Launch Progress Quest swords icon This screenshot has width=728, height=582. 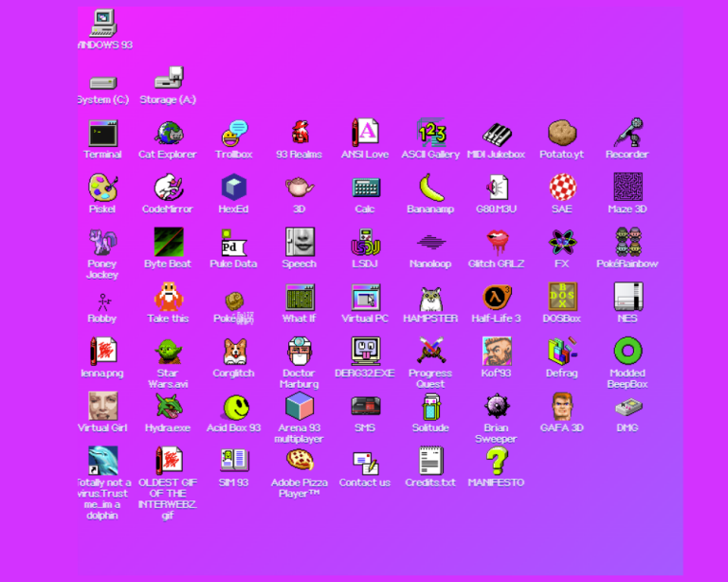click(431, 351)
